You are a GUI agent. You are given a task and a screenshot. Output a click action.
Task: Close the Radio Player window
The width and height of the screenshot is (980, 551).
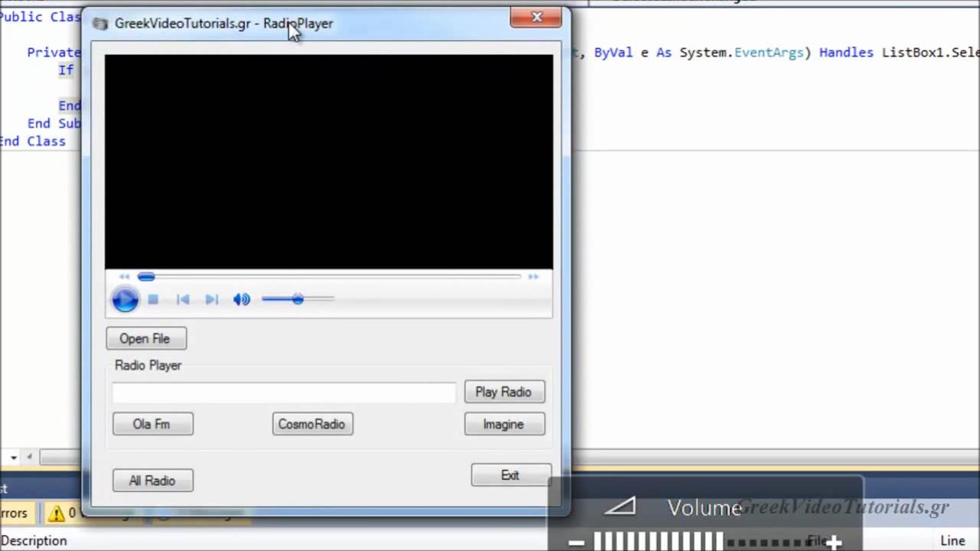click(x=537, y=17)
